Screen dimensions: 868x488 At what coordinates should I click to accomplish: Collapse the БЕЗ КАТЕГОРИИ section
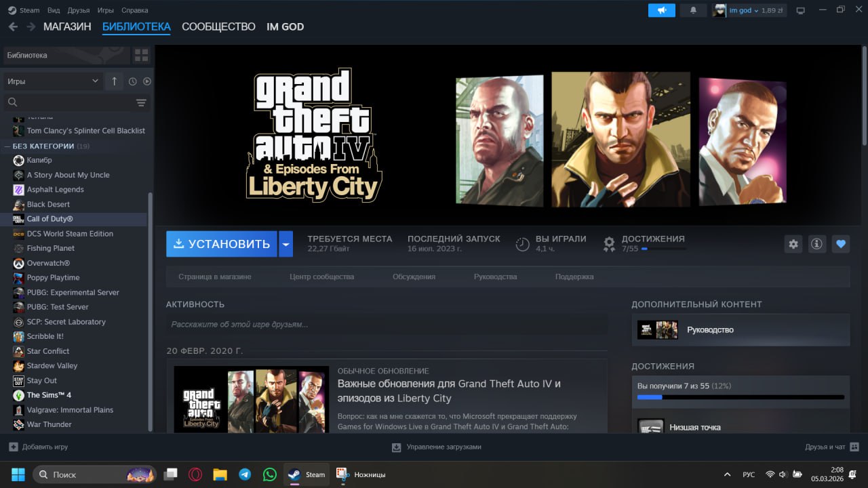pyautogui.click(x=8, y=146)
